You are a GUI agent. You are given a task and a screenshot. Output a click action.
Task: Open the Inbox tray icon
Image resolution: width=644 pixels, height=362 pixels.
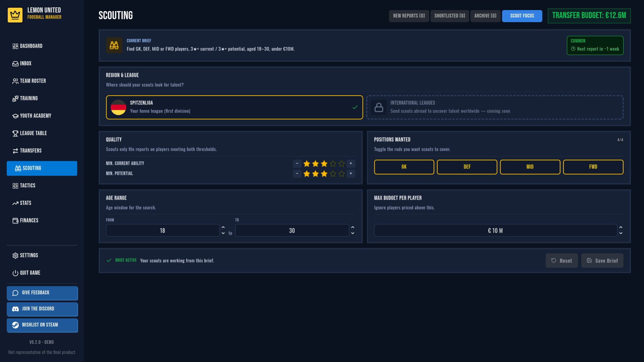coord(15,64)
